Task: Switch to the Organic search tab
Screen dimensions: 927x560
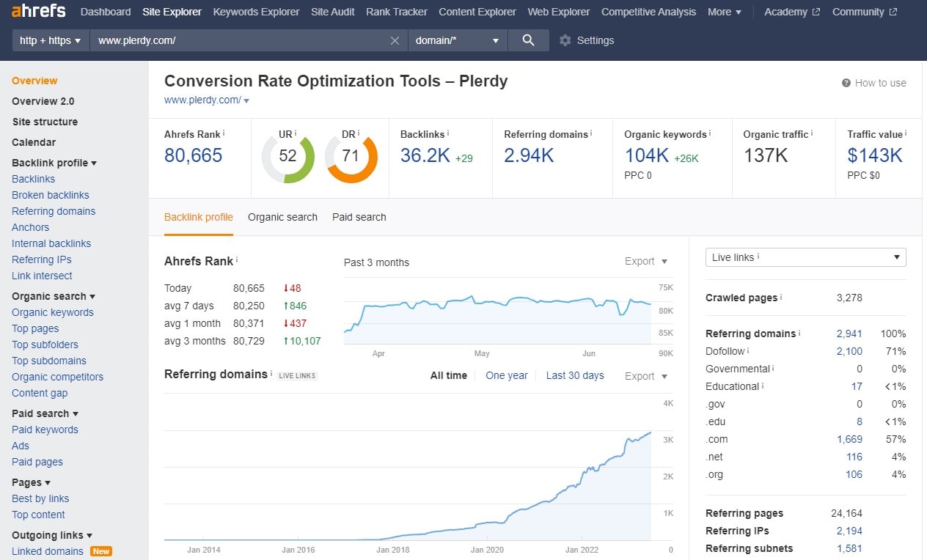Action: tap(282, 217)
